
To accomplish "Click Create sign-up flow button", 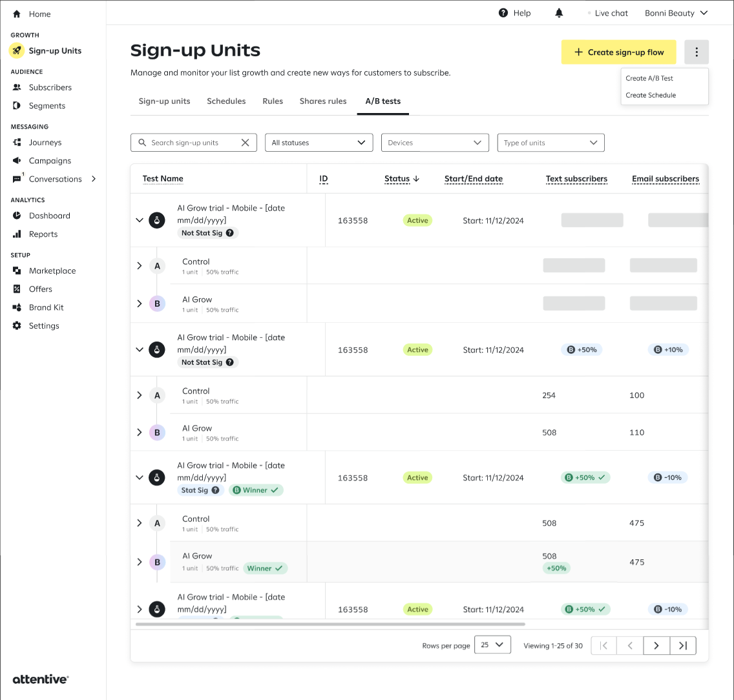I will click(618, 52).
